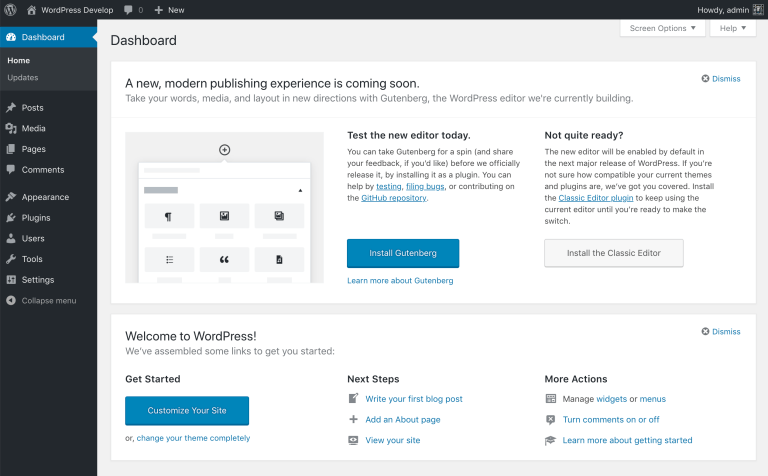Go to the Media library
Image resolution: width=768 pixels, height=476 pixels.
click(33, 129)
